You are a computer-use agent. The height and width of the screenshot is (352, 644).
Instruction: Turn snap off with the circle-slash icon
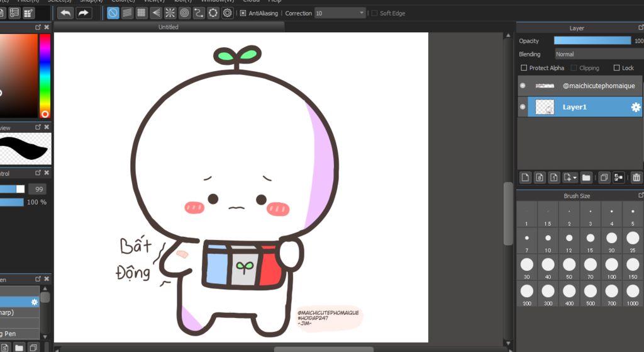tap(113, 13)
